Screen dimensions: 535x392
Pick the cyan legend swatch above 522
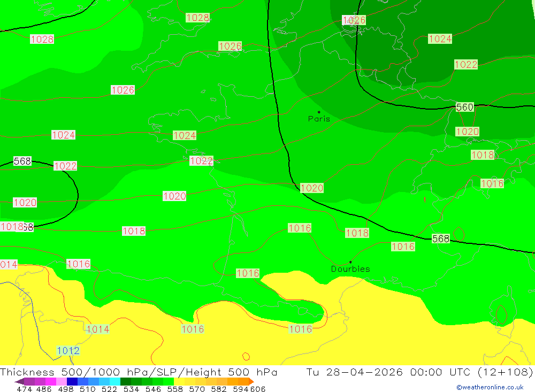pos(115,381)
